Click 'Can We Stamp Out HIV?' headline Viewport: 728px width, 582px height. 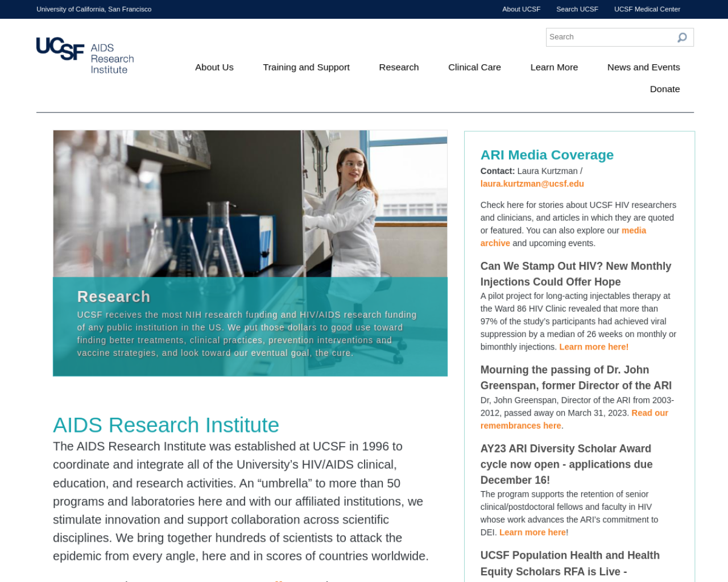point(576,274)
